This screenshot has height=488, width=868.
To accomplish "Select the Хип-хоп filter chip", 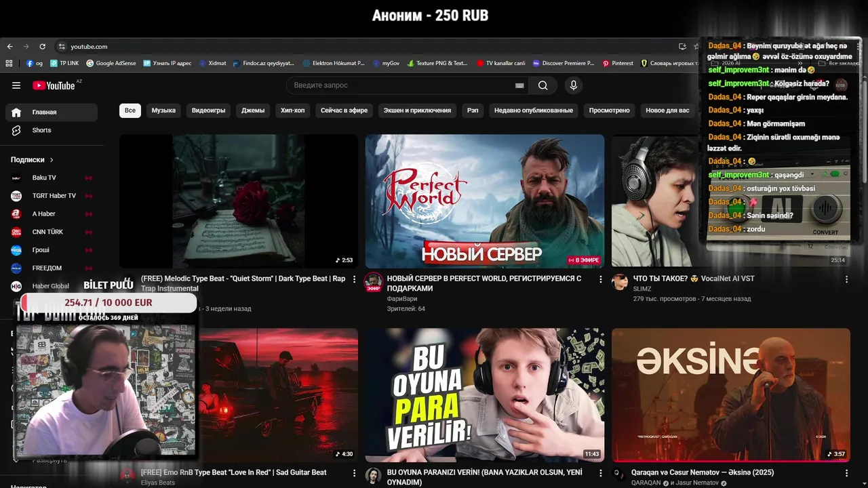I will point(293,110).
